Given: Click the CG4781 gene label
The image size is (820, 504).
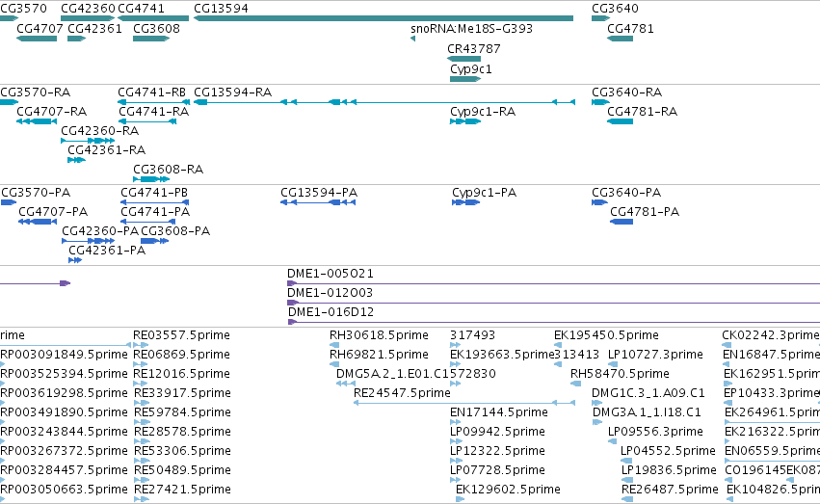Looking at the screenshot, I should [630, 29].
